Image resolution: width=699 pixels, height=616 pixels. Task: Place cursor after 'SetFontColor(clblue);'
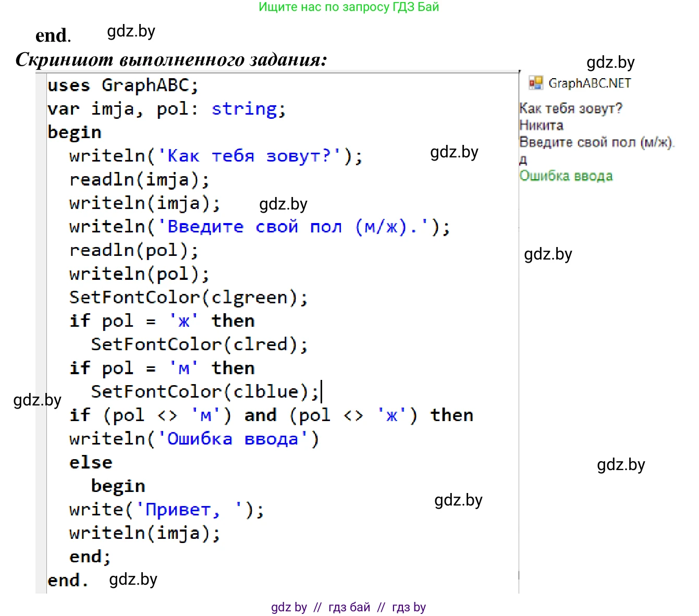click(320, 392)
